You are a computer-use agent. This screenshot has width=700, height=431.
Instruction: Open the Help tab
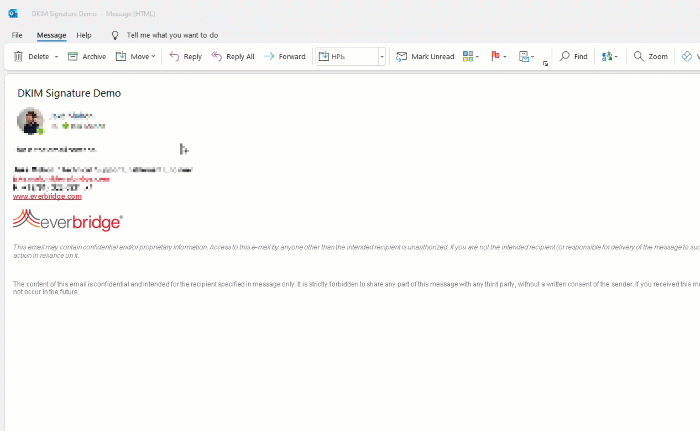(x=84, y=35)
